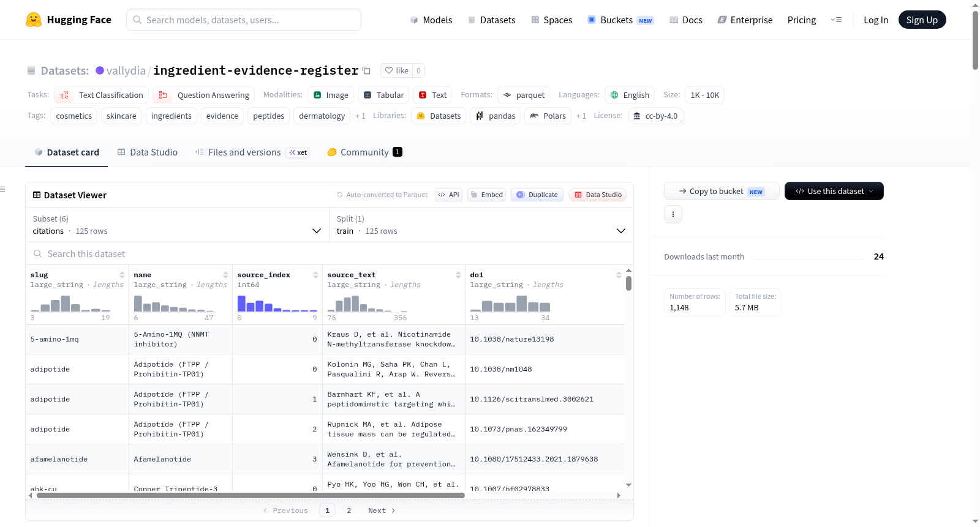Sort the table by the source_index column
Screen dimensions: 980x527
tap(315, 275)
